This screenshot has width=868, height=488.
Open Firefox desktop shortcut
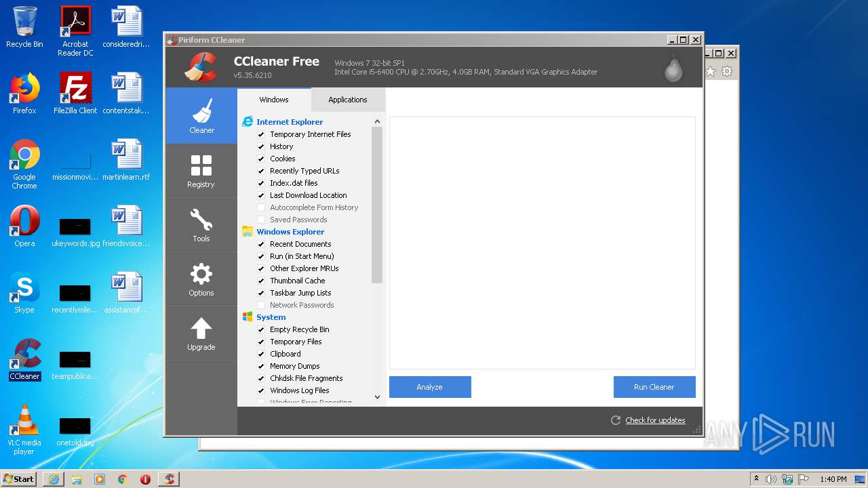tap(24, 94)
